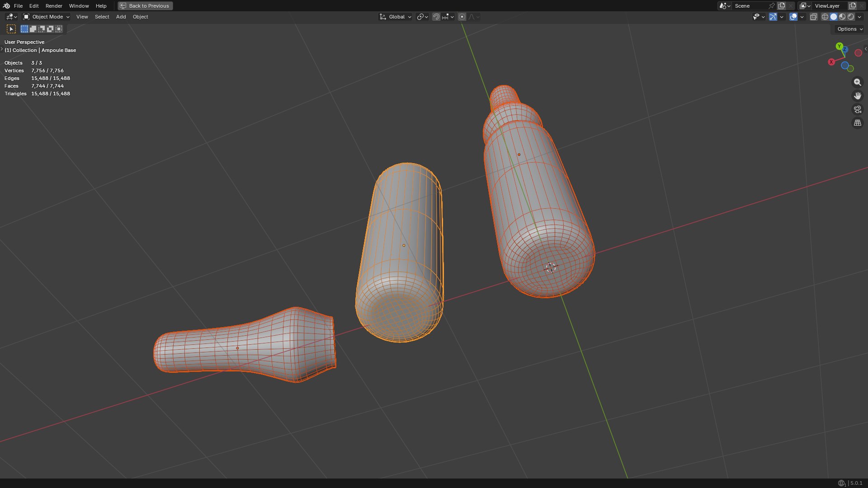This screenshot has width=868, height=488.
Task: Toggle X-ray mode
Action: coord(813,17)
